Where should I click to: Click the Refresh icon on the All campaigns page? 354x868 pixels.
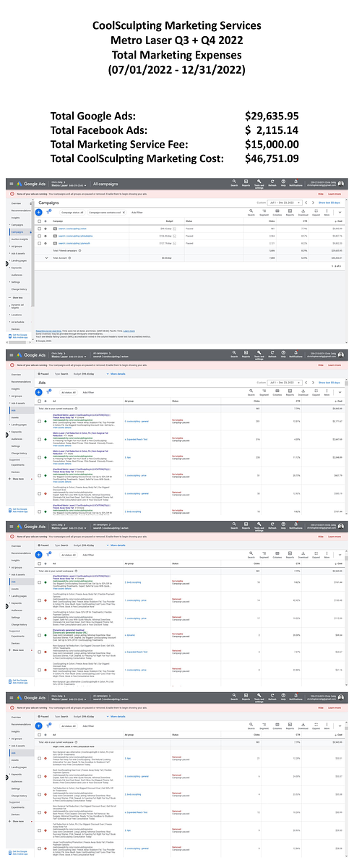[x=272, y=182]
